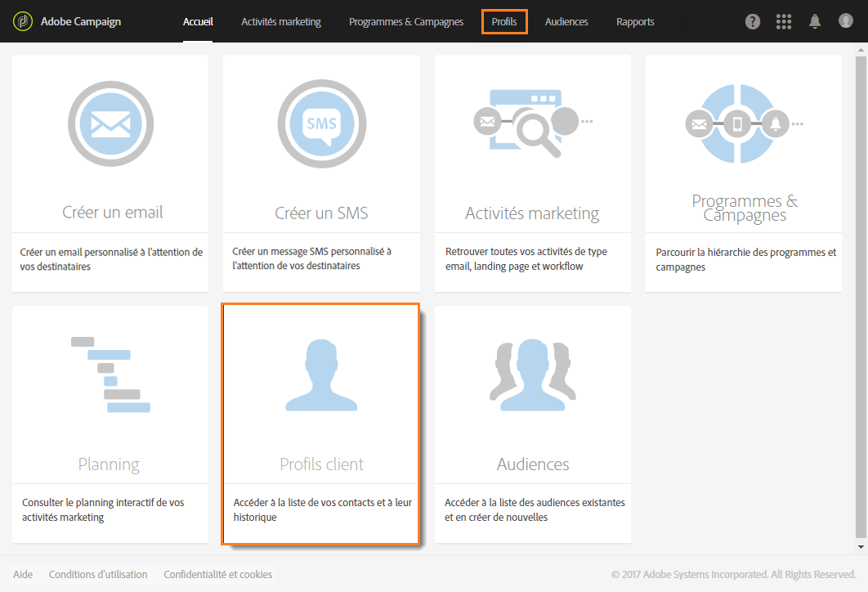The image size is (868, 592).
Task: Click the email envelope icon
Action: point(110,123)
